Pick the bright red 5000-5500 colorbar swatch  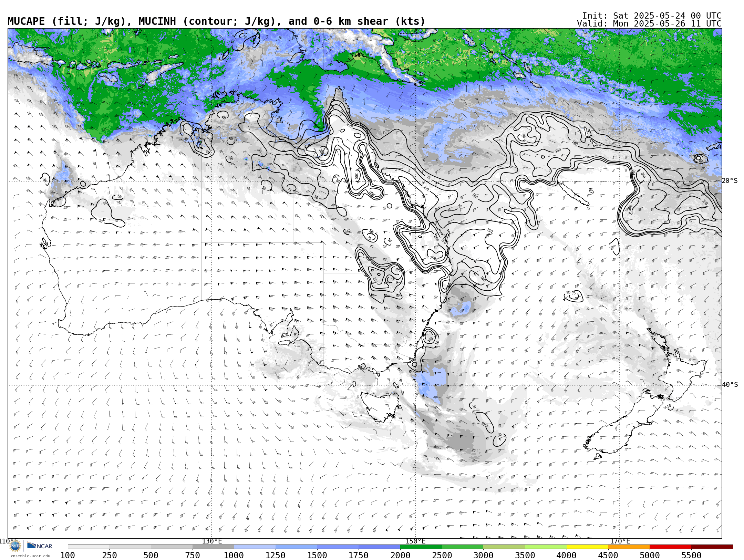[671, 547]
